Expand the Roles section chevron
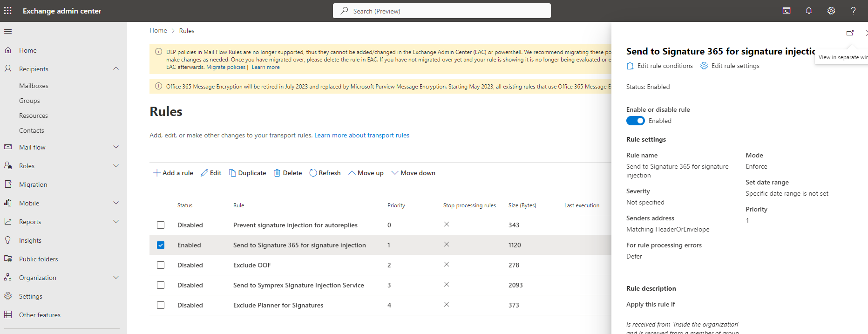Image resolution: width=868 pixels, height=334 pixels. tap(116, 165)
